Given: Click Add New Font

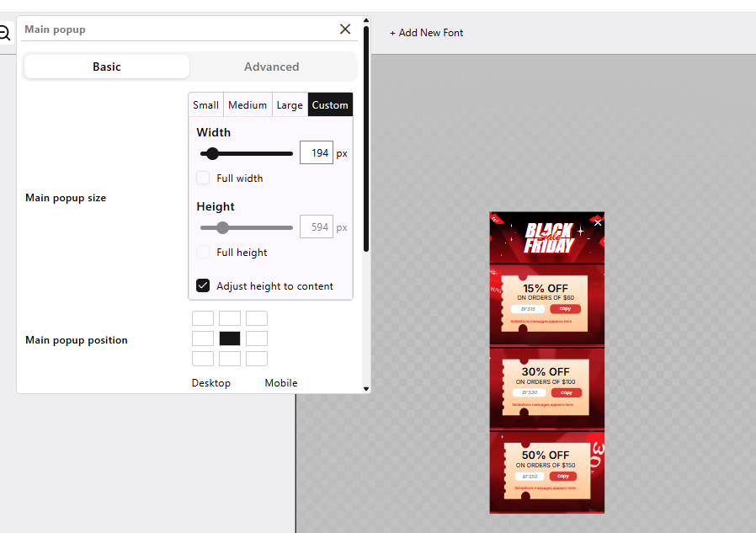Looking at the screenshot, I should tap(426, 33).
